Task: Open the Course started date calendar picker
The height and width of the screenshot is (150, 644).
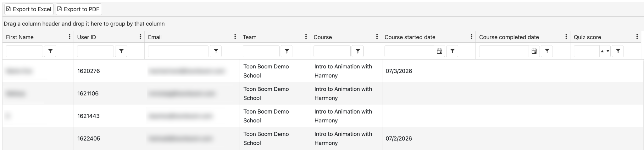Action: [439, 51]
